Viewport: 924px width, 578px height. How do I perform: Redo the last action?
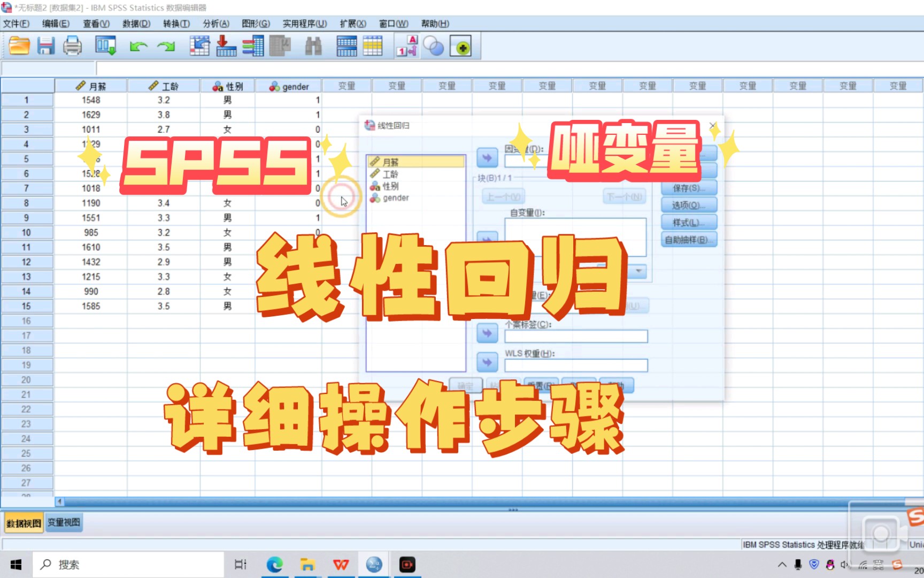(166, 47)
